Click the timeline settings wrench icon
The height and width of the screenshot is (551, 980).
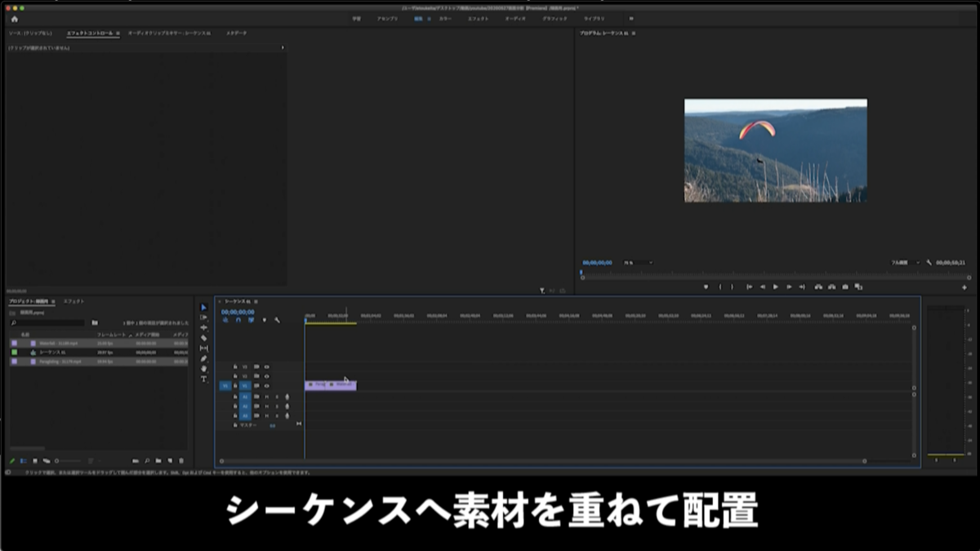tap(277, 320)
